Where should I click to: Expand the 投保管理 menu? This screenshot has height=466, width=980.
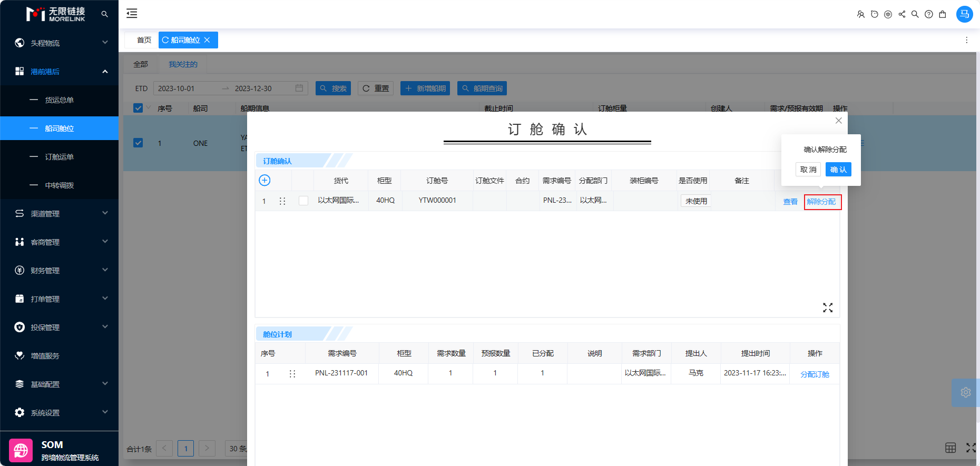59,327
